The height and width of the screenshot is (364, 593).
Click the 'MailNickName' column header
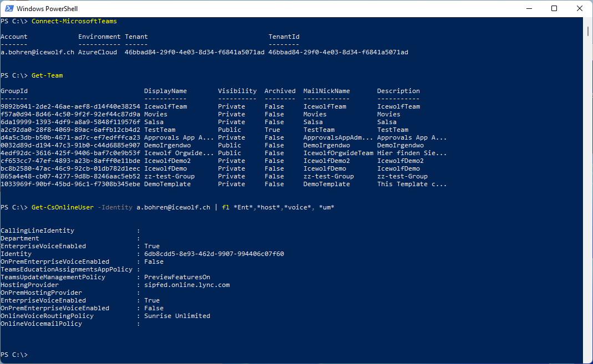(x=326, y=91)
